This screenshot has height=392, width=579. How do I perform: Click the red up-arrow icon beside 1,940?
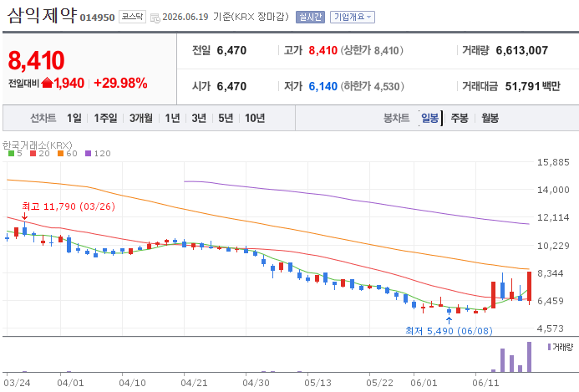[48, 83]
